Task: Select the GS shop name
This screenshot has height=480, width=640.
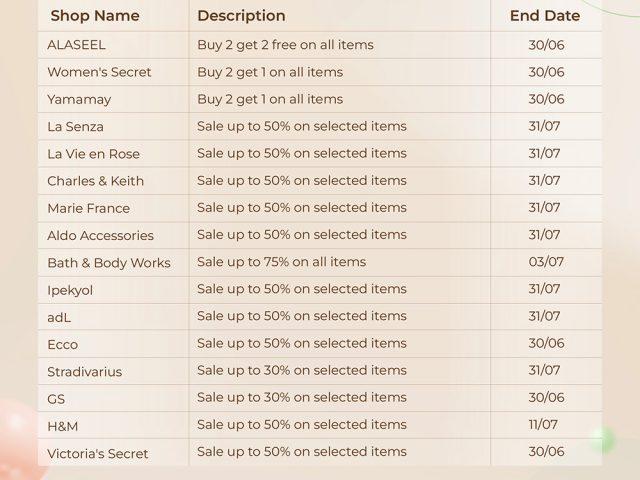Action: tap(56, 399)
